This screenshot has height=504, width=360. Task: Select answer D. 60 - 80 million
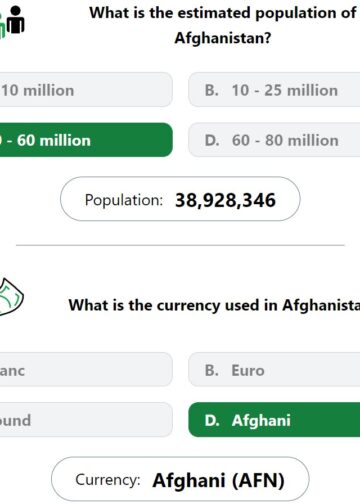[274, 140]
